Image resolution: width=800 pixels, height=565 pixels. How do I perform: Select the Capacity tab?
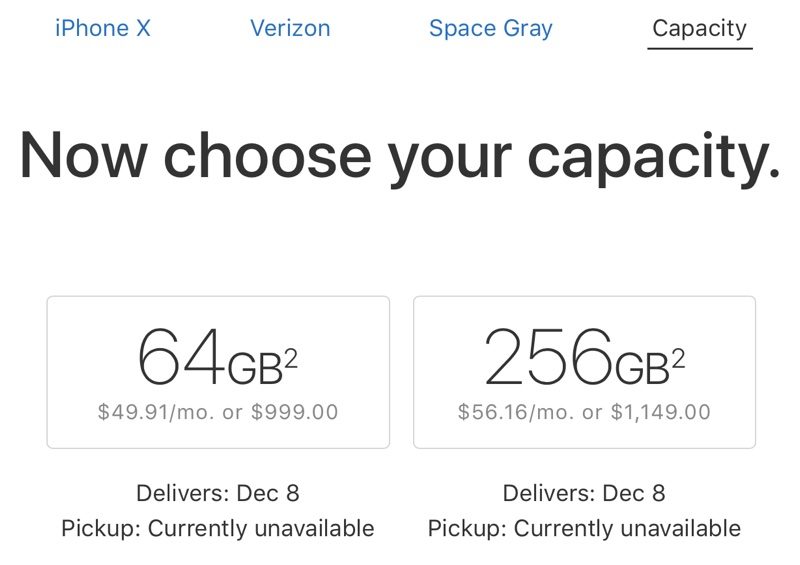pos(699,28)
